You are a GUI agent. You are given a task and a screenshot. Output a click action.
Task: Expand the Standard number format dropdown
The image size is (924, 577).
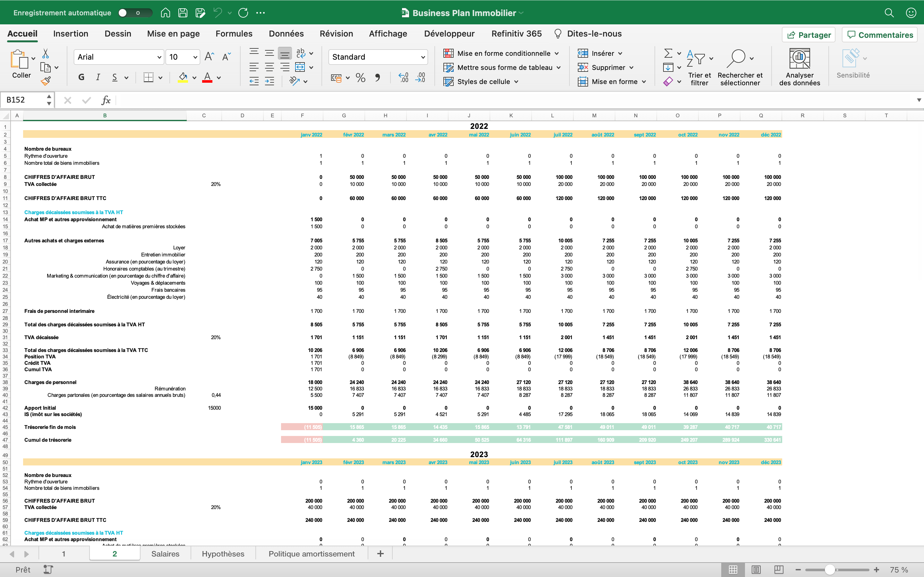point(423,57)
